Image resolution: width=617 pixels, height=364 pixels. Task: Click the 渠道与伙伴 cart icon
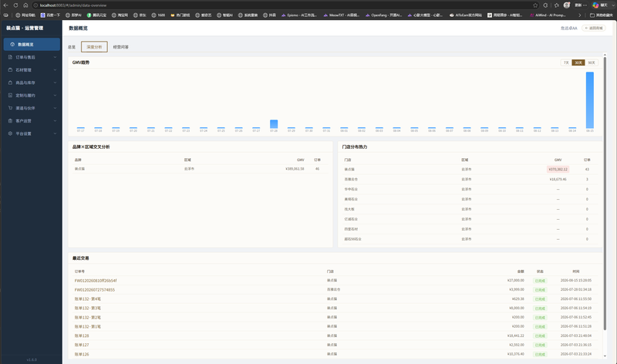click(10, 108)
